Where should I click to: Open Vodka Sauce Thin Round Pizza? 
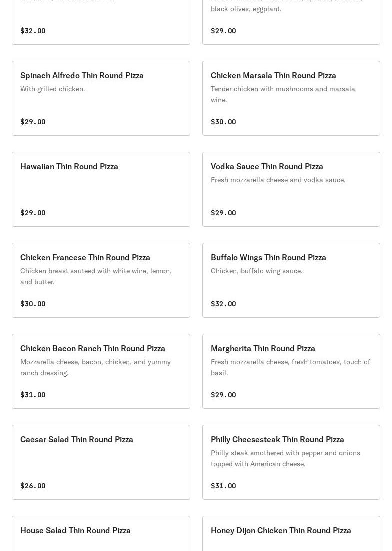click(x=267, y=166)
